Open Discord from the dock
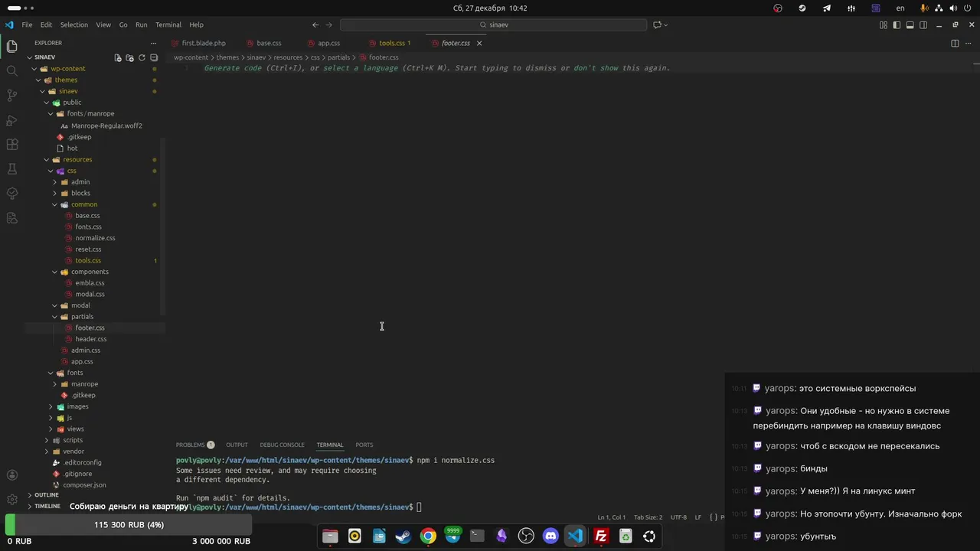Screen dimensions: 980x551 [x=550, y=536]
